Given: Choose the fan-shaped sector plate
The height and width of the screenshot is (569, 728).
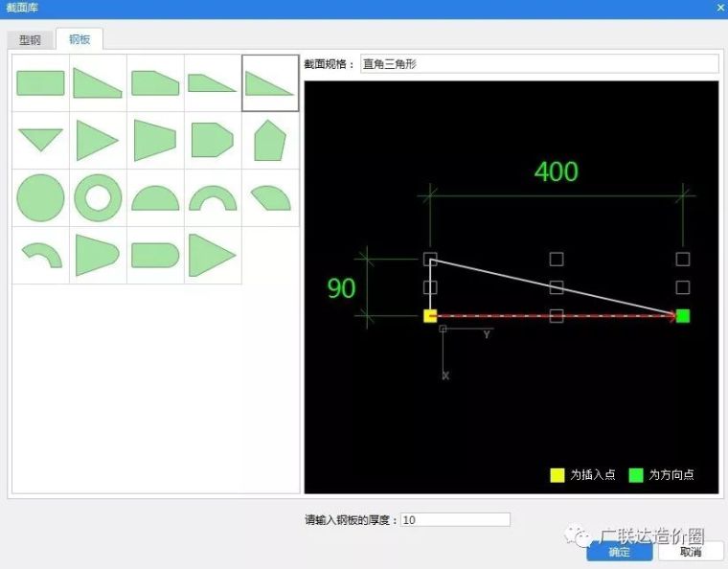Looking at the screenshot, I should [x=270, y=197].
